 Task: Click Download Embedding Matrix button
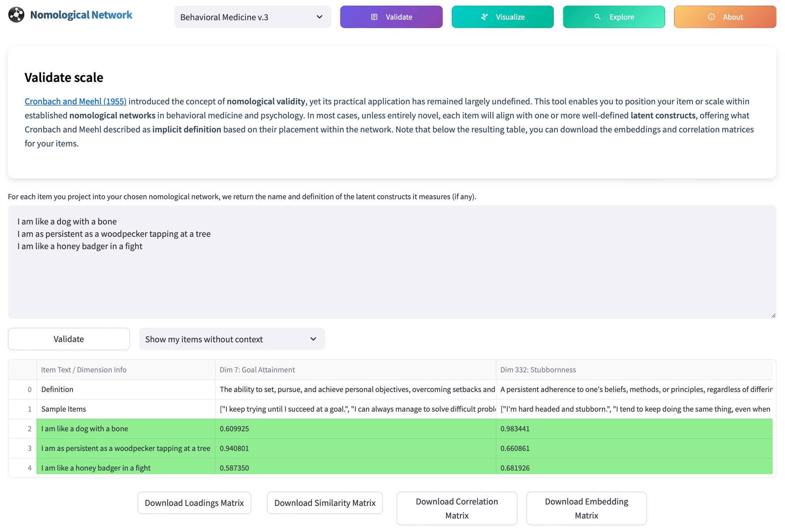[x=587, y=508]
